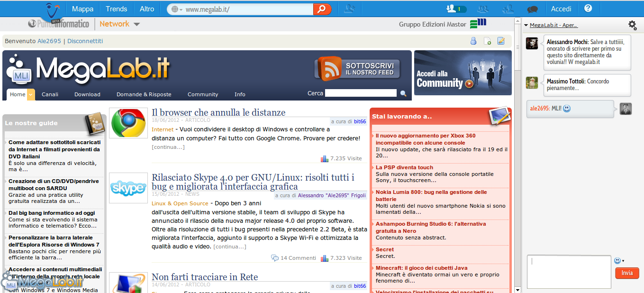
Task: Open the emoticon picker smiley dropdown
Action: click(619, 260)
